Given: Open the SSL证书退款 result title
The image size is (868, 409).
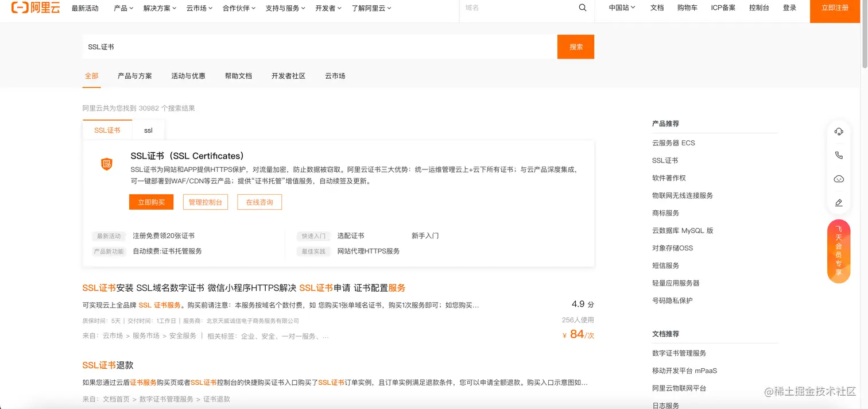Looking at the screenshot, I should (x=108, y=365).
